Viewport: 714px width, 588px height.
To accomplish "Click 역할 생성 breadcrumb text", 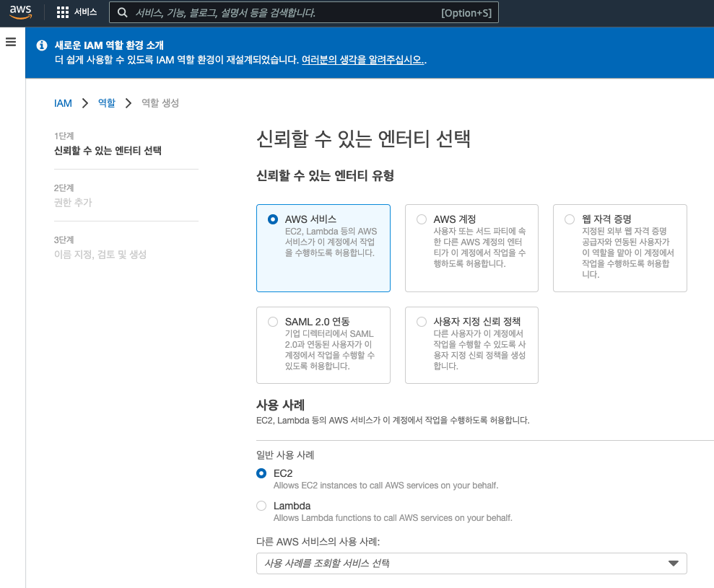I will coord(160,103).
